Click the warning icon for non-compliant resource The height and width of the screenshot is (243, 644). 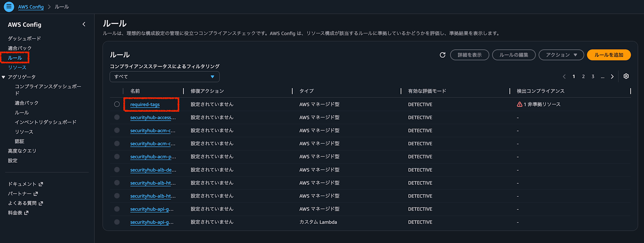519,104
